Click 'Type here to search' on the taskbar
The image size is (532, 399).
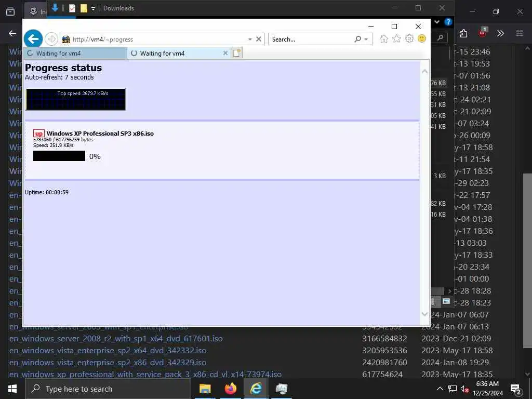pyautogui.click(x=108, y=389)
